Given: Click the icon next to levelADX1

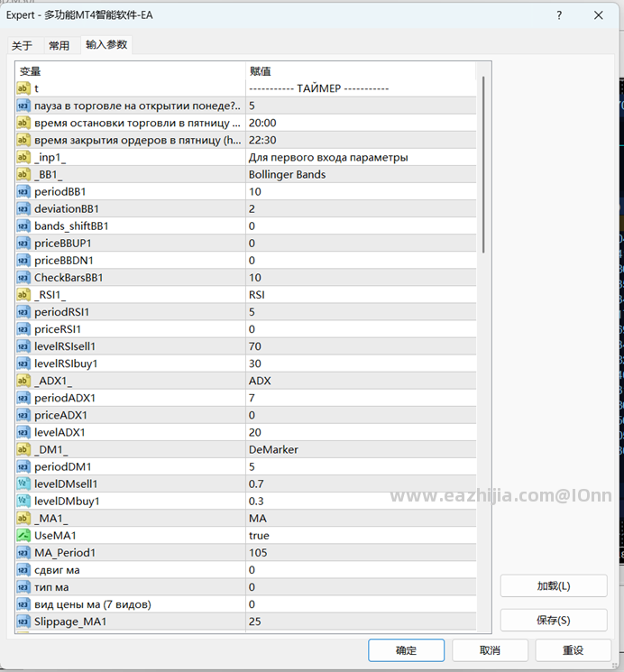Looking at the screenshot, I should point(23,432).
